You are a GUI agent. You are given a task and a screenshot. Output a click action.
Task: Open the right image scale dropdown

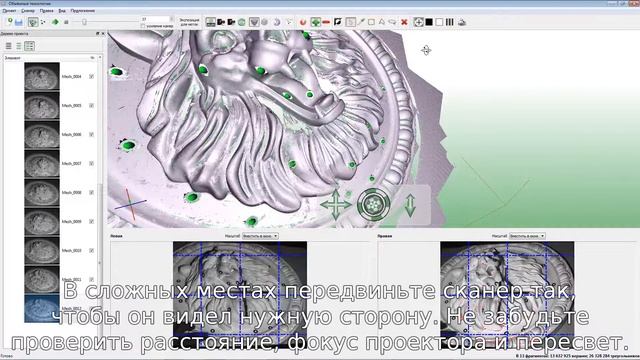click(527, 236)
